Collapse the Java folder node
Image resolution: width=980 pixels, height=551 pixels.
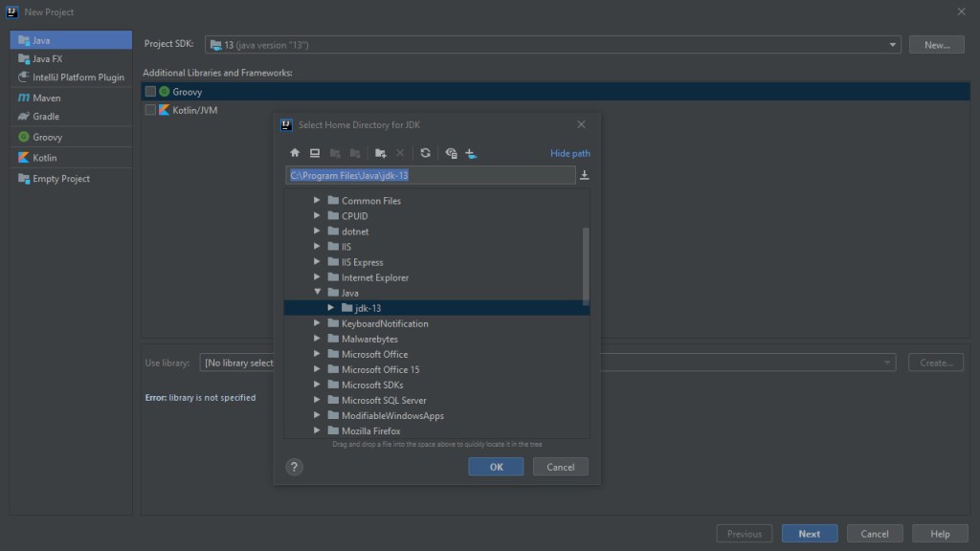click(319, 293)
